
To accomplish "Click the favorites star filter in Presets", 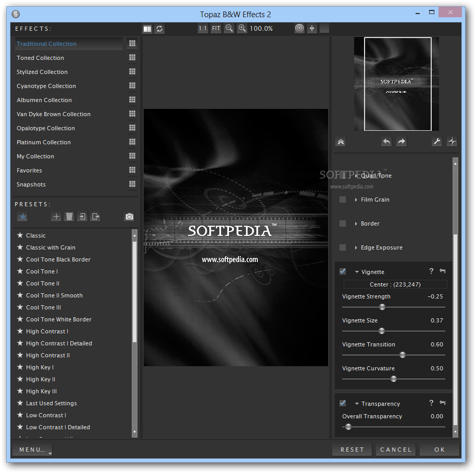I will click(23, 217).
